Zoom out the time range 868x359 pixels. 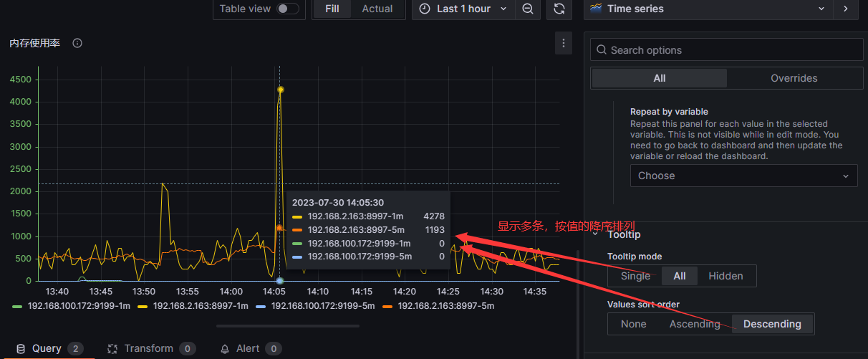(528, 9)
